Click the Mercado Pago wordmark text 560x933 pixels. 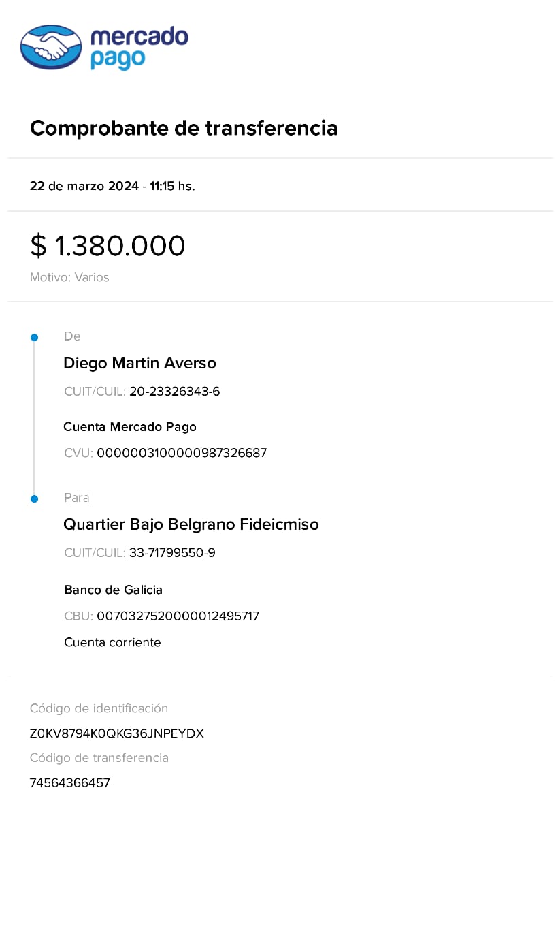[139, 47]
